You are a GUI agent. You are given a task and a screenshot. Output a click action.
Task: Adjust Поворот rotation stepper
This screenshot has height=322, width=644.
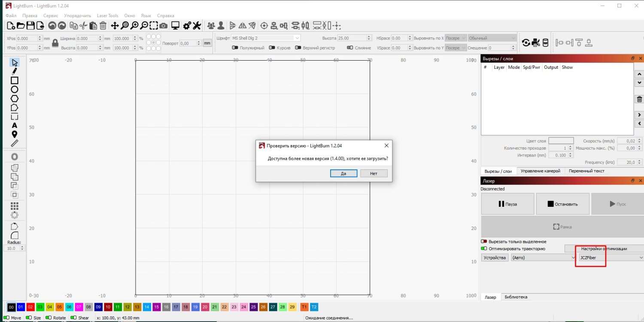click(199, 43)
